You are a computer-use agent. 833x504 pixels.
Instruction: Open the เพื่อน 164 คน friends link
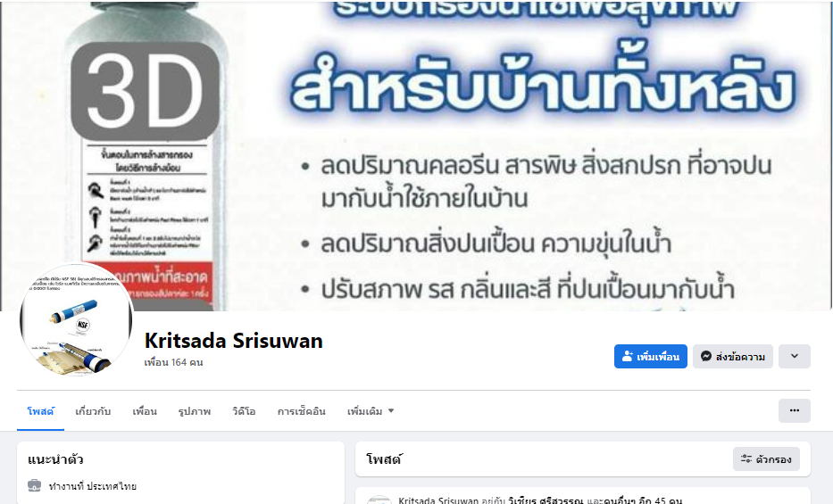coord(173,362)
